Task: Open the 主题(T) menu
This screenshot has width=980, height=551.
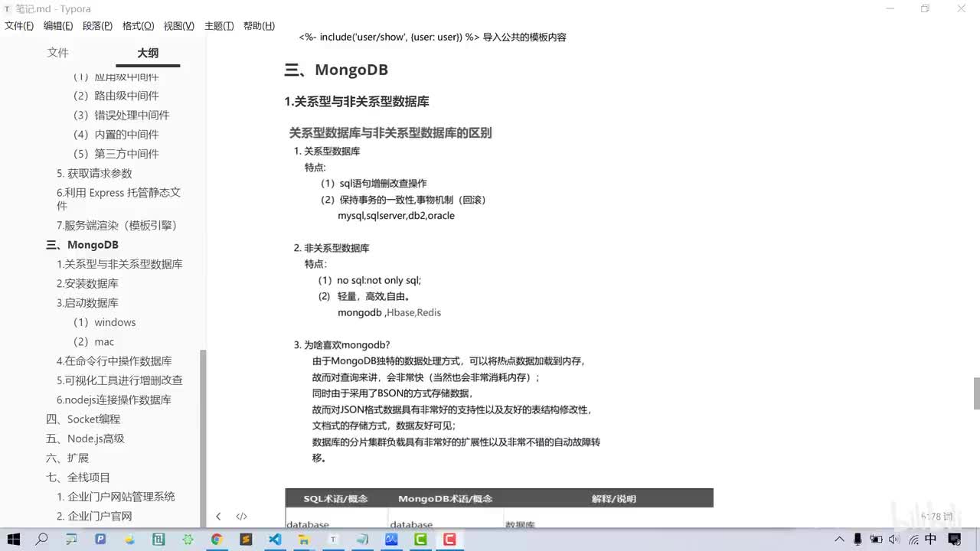Action: [219, 26]
